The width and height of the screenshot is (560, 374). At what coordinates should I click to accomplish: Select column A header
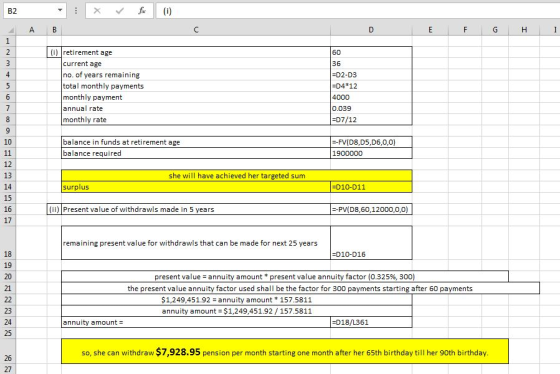pos(31,30)
